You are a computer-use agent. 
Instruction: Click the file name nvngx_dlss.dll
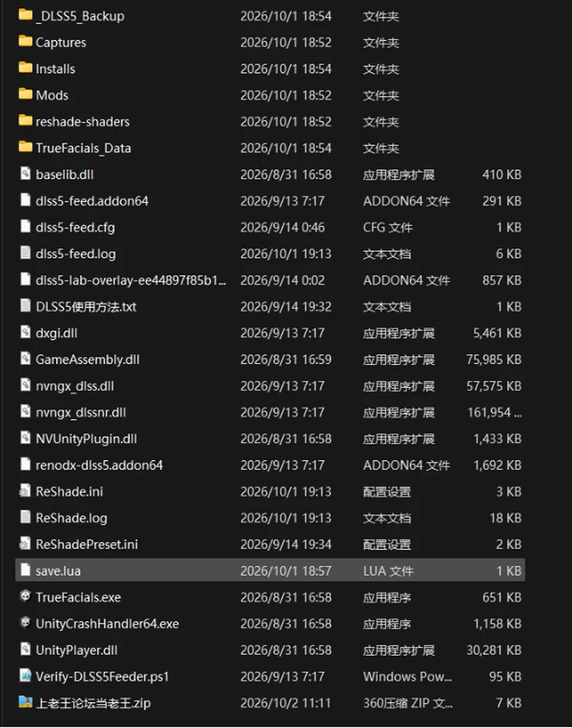click(x=74, y=386)
